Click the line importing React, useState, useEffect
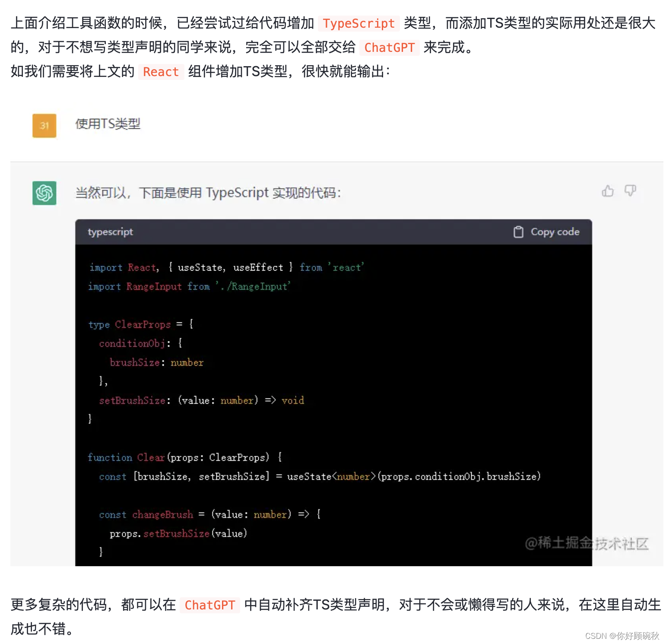Image resolution: width=666 pixels, height=644 pixels. click(227, 268)
